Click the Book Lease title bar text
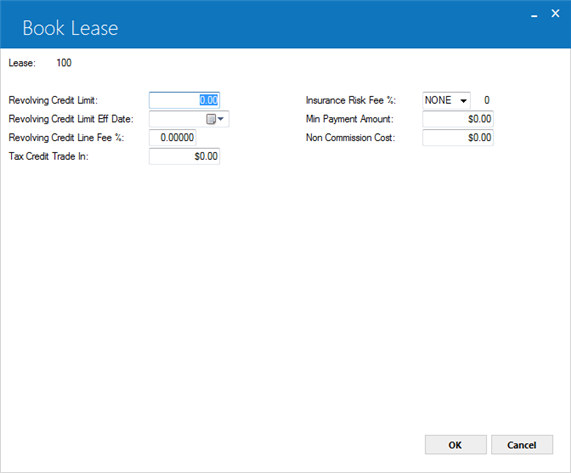This screenshot has height=473, width=571. 70,28
